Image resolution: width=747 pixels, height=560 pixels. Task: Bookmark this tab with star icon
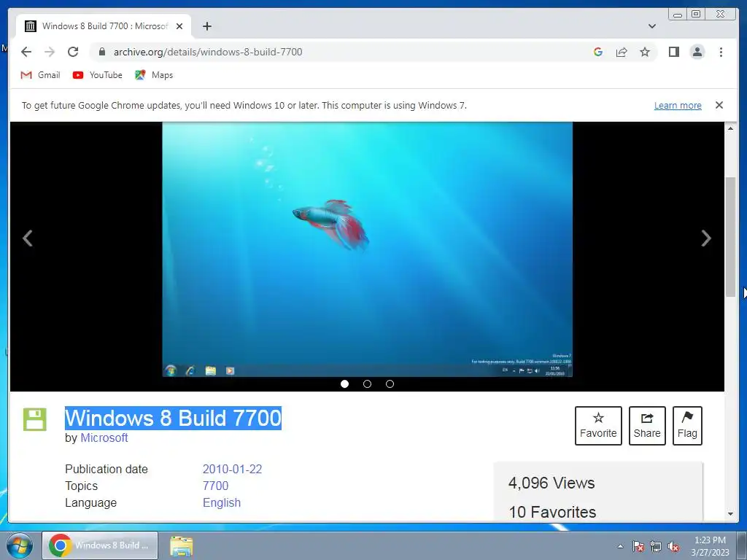[645, 52]
